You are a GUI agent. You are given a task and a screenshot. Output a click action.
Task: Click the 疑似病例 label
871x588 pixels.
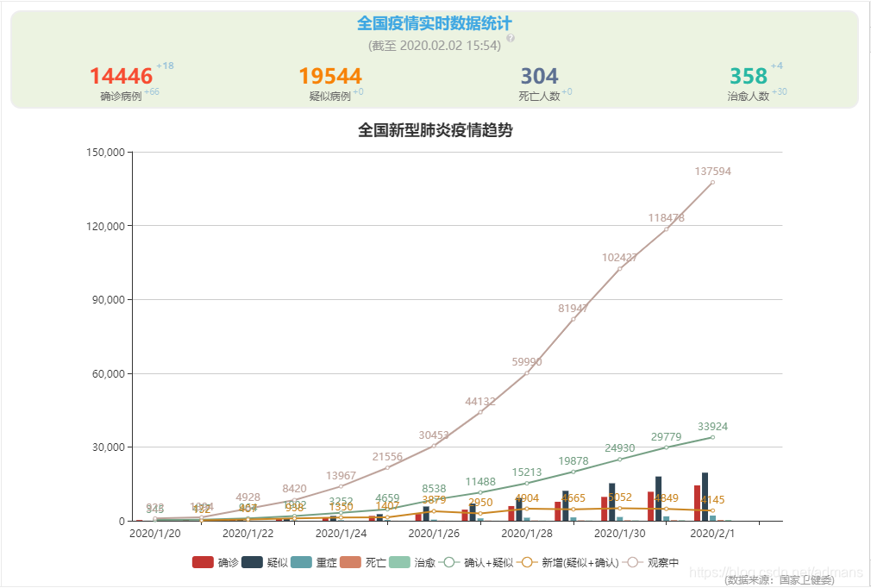click(330, 96)
